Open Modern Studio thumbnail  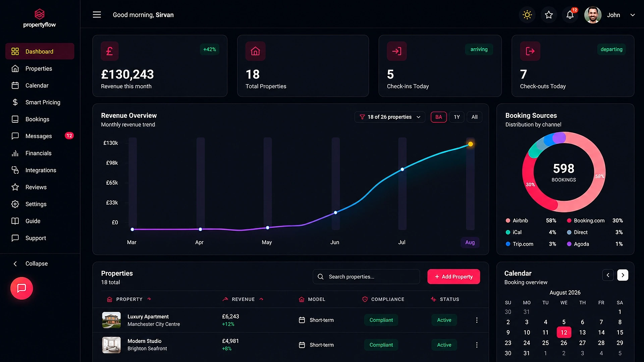point(111,345)
